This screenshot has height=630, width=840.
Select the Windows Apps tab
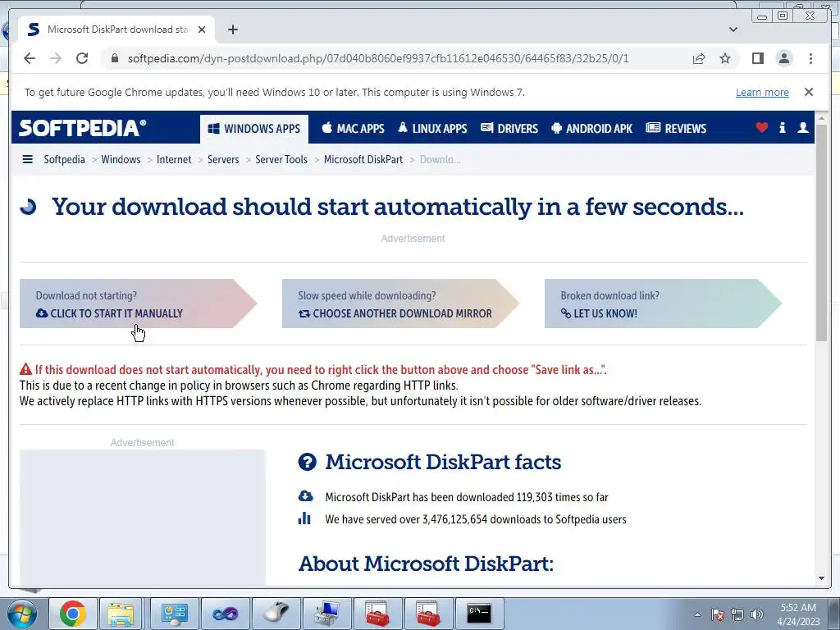click(x=254, y=129)
